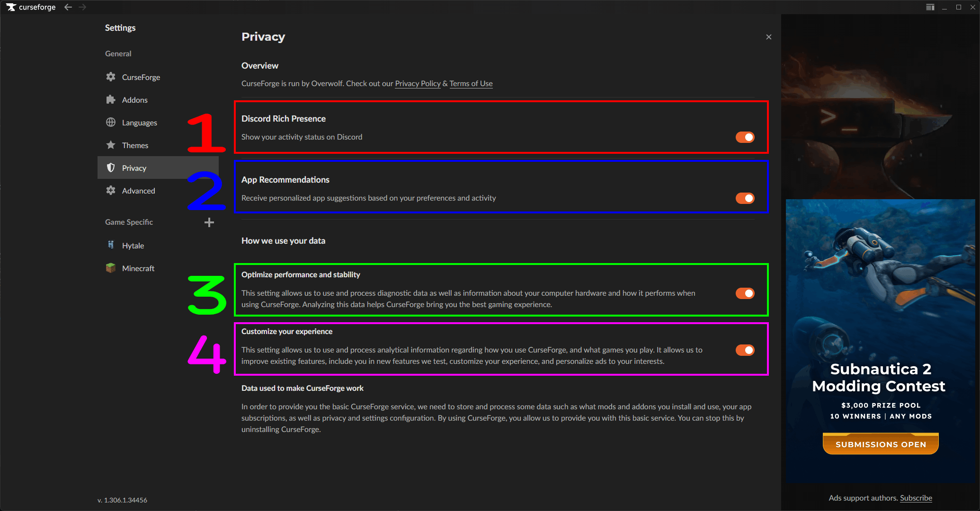Image resolution: width=980 pixels, height=511 pixels.
Task: Turn off App Recommendations toggle
Action: pyautogui.click(x=745, y=198)
